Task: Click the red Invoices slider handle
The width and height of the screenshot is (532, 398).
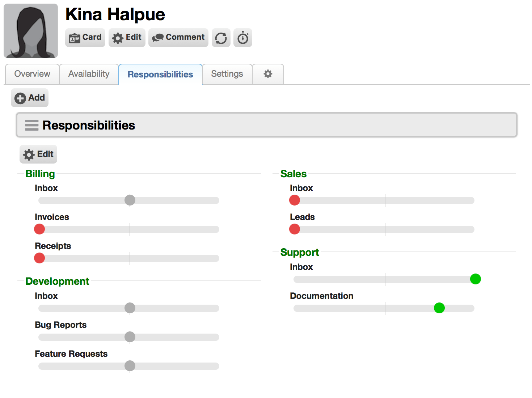Action: (x=39, y=229)
